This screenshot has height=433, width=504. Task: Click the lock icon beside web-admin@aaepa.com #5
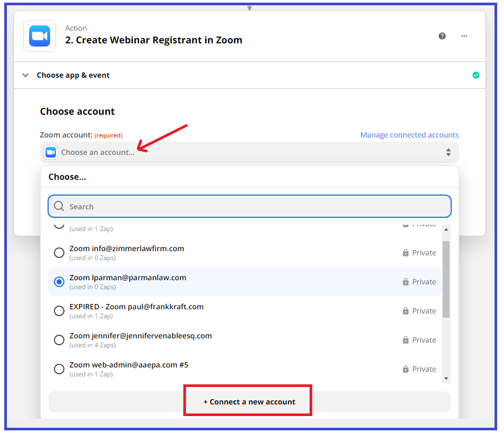[x=406, y=368]
